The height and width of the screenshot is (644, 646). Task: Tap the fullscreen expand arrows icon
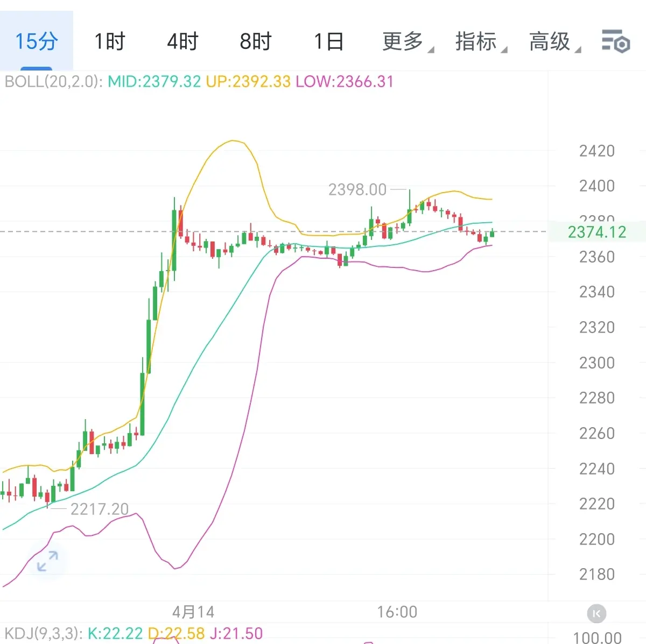[47, 561]
